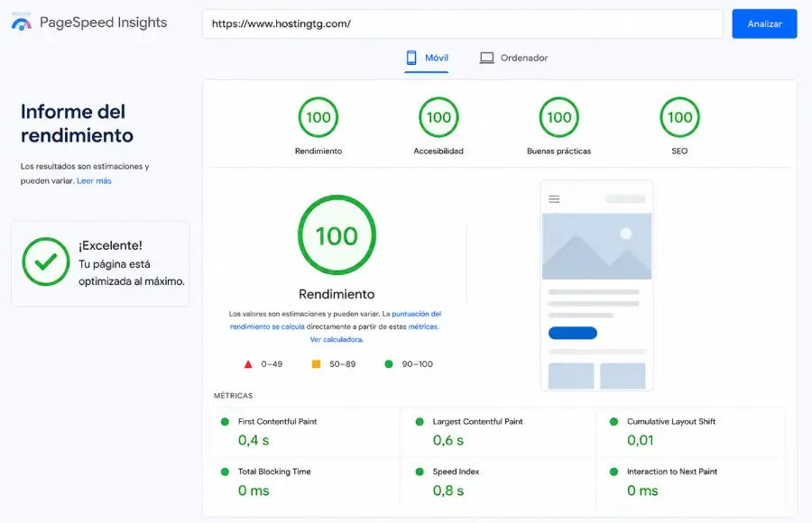
Task: Click the Analizar button
Action: tap(764, 23)
